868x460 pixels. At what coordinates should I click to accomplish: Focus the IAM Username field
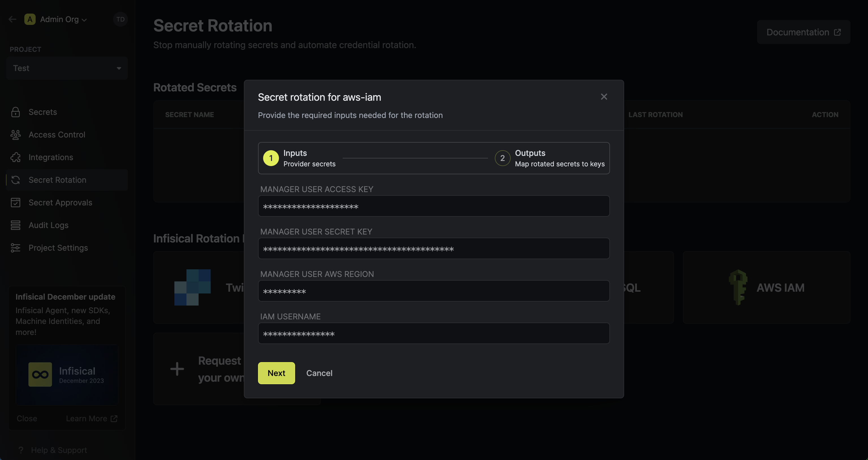[x=434, y=334]
